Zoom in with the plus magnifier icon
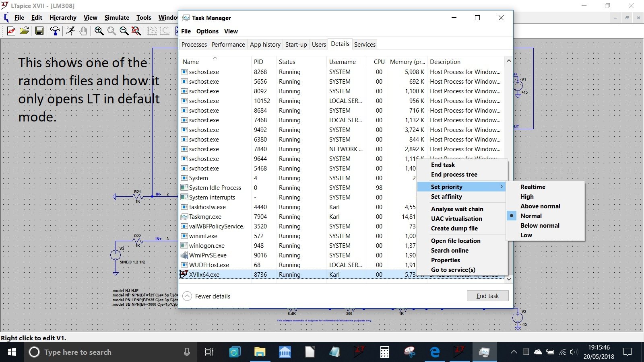The image size is (644, 362). [x=99, y=31]
